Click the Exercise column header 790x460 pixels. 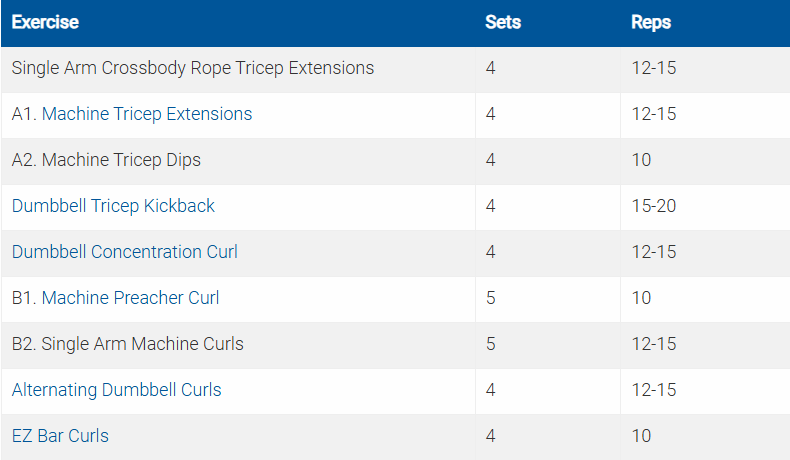(x=45, y=22)
